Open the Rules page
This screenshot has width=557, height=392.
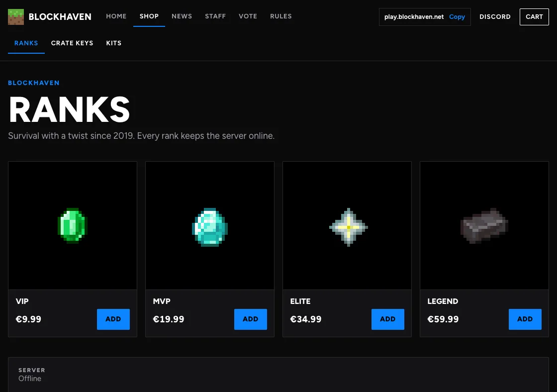tap(281, 16)
